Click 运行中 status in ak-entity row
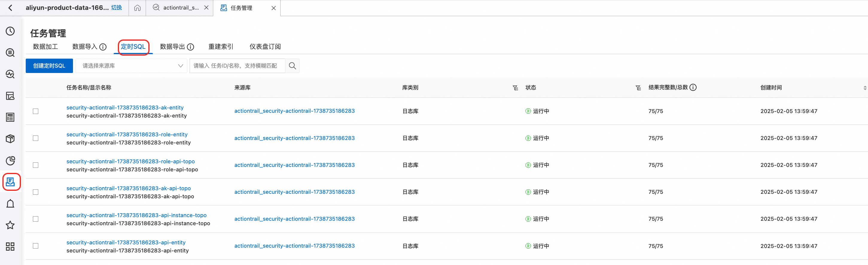Viewport: 868px width, 265px height. click(537, 111)
